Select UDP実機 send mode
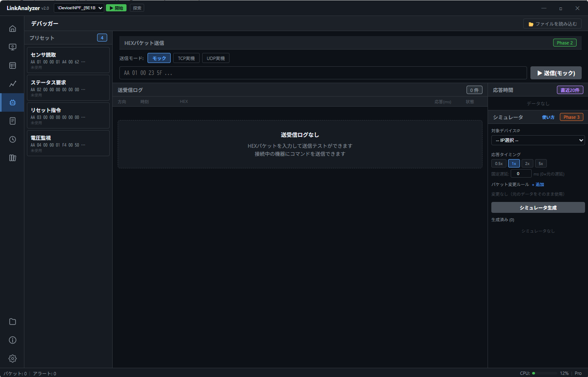 click(x=216, y=58)
